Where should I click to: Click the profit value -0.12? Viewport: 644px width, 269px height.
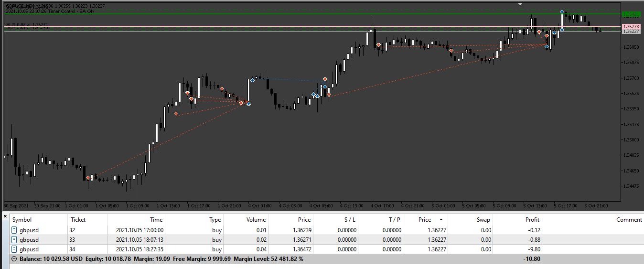pos(534,230)
